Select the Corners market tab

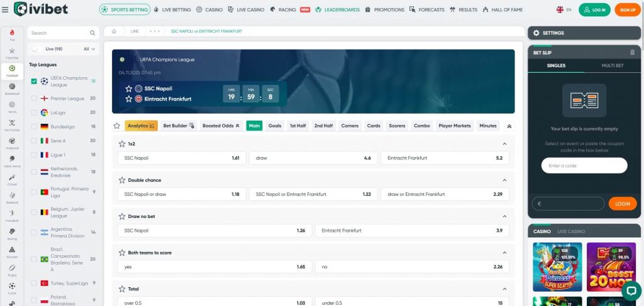(350, 126)
